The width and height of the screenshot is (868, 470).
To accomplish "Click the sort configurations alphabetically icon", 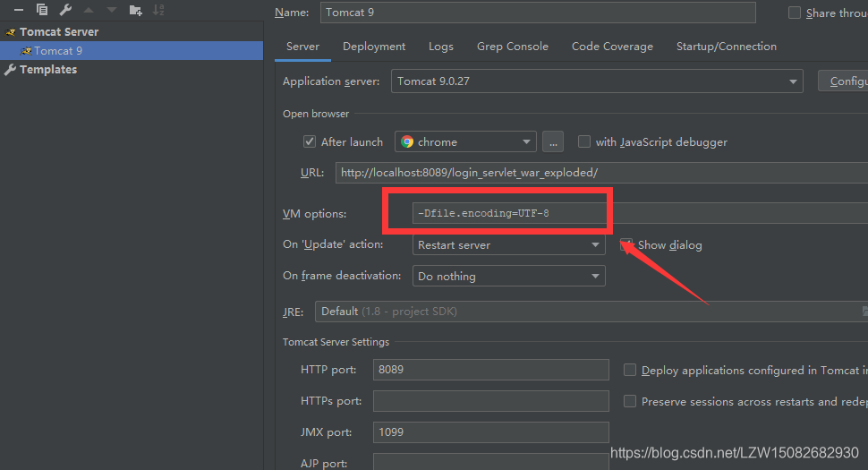I will pos(158,10).
